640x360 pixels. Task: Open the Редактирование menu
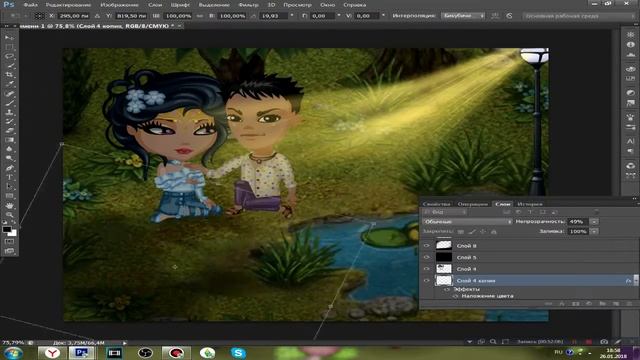click(68, 5)
